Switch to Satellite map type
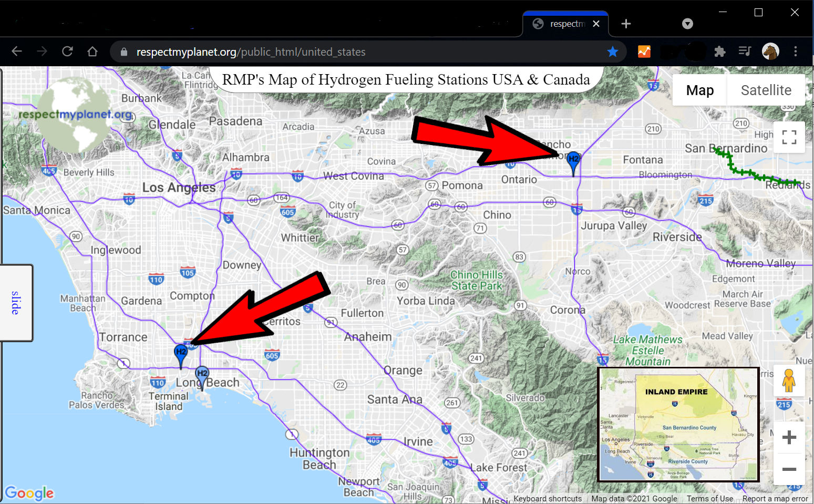This screenshot has width=814, height=504. [x=766, y=90]
